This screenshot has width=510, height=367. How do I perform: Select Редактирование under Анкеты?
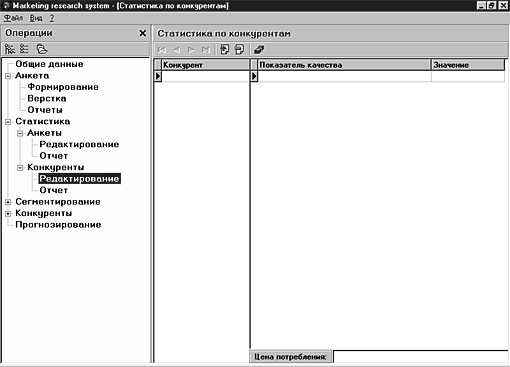click(79, 144)
